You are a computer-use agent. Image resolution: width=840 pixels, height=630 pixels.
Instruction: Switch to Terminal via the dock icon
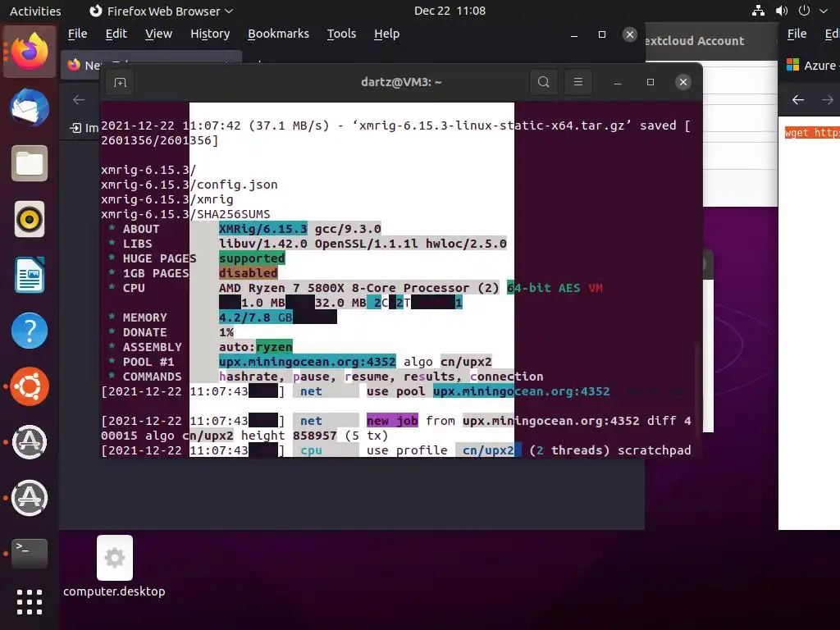30,553
